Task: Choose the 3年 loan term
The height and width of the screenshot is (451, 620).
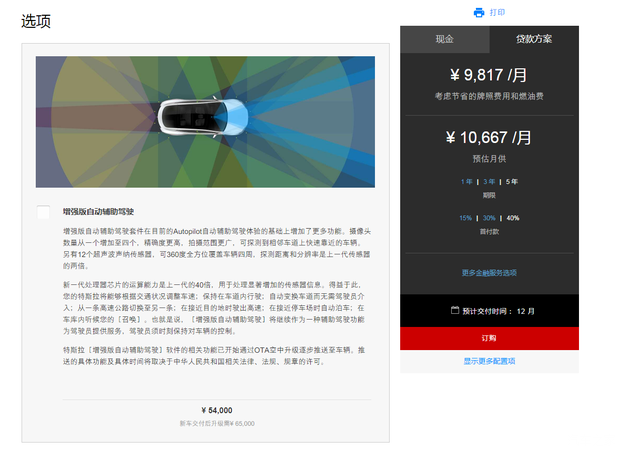Action: pos(489,181)
